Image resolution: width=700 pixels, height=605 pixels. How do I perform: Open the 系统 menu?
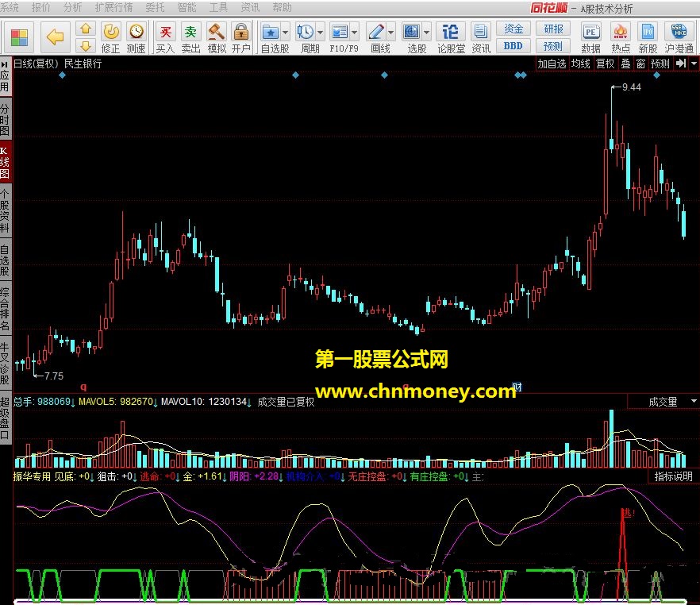(x=10, y=7)
